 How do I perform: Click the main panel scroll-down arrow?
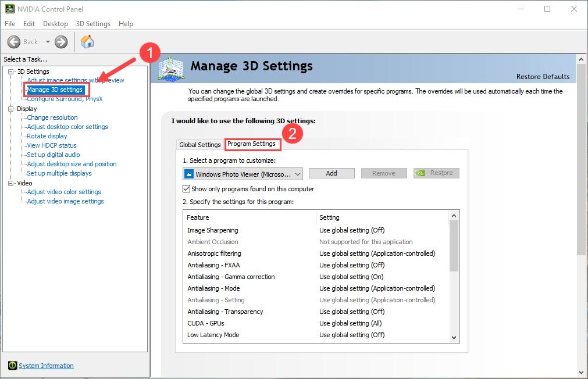point(581,373)
